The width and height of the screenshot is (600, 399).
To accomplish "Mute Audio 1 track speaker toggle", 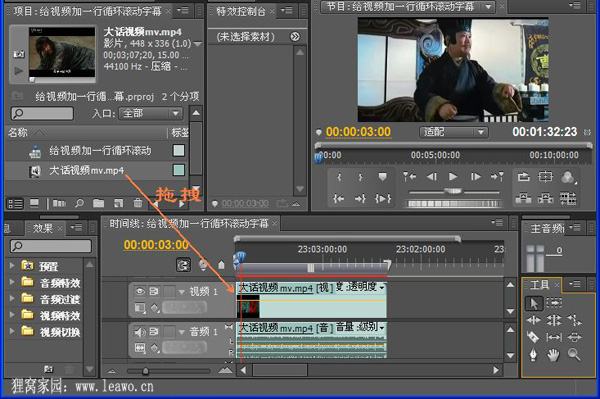I will [140, 332].
